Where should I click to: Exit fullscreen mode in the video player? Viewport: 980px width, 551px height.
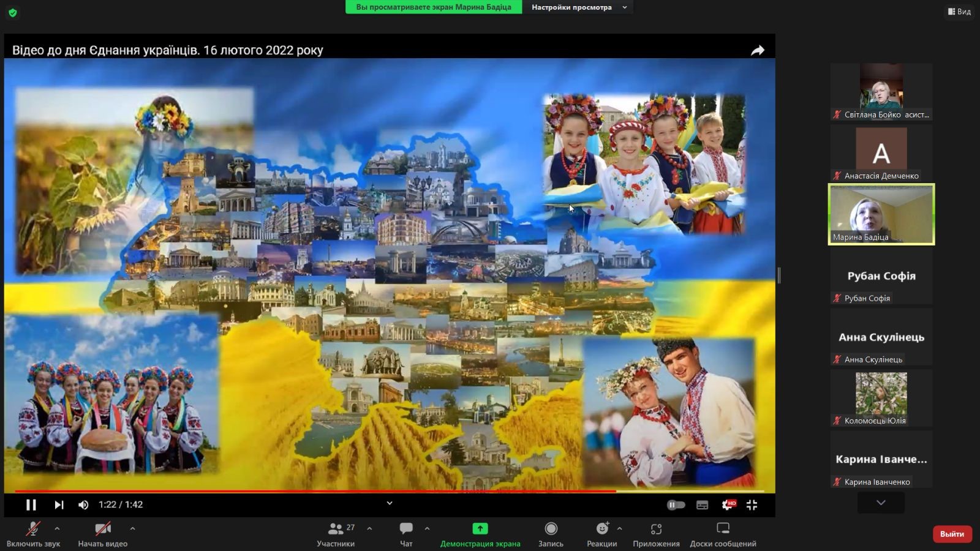click(x=752, y=504)
